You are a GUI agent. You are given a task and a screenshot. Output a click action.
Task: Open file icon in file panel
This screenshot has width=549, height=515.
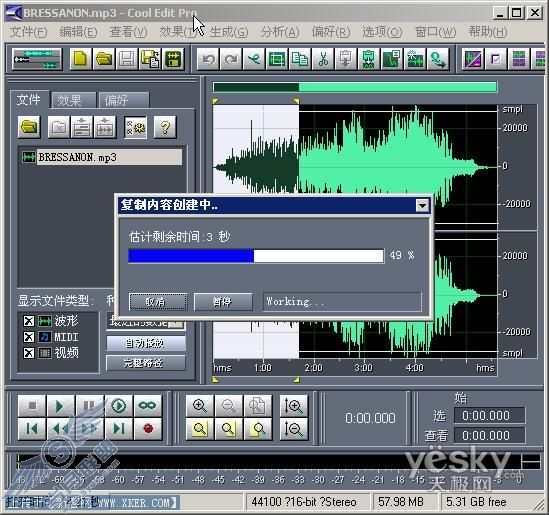[29, 126]
